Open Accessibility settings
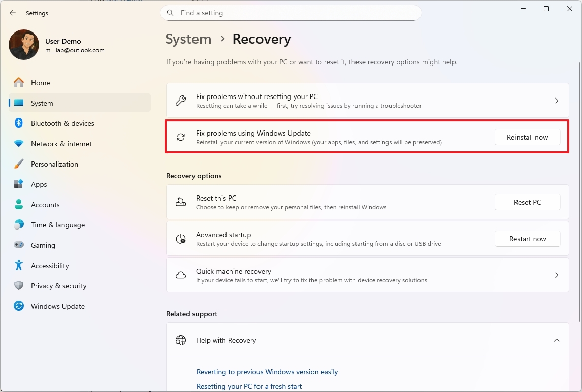 coord(49,266)
